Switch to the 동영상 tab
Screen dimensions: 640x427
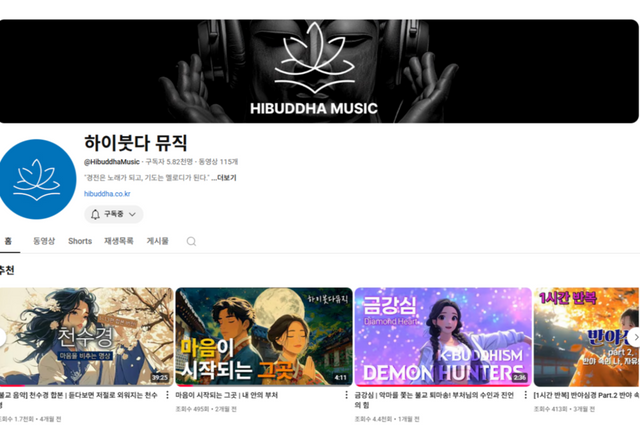43,241
